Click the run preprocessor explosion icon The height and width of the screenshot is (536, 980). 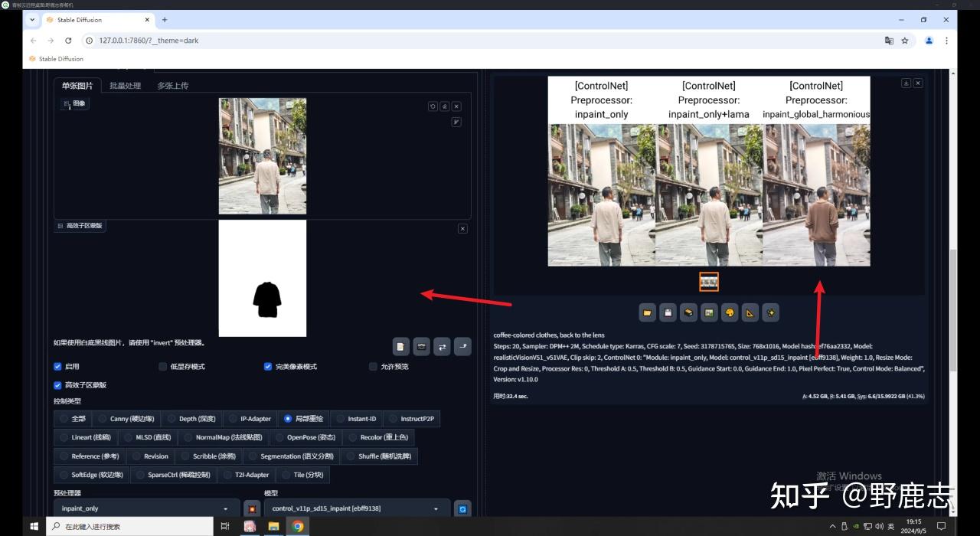[252, 508]
